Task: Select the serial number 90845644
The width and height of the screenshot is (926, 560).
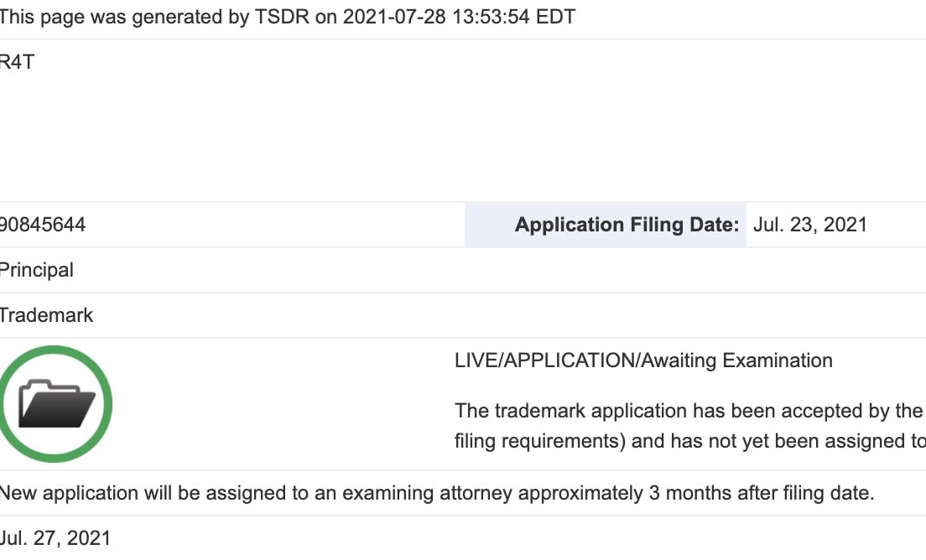Action: [42, 225]
